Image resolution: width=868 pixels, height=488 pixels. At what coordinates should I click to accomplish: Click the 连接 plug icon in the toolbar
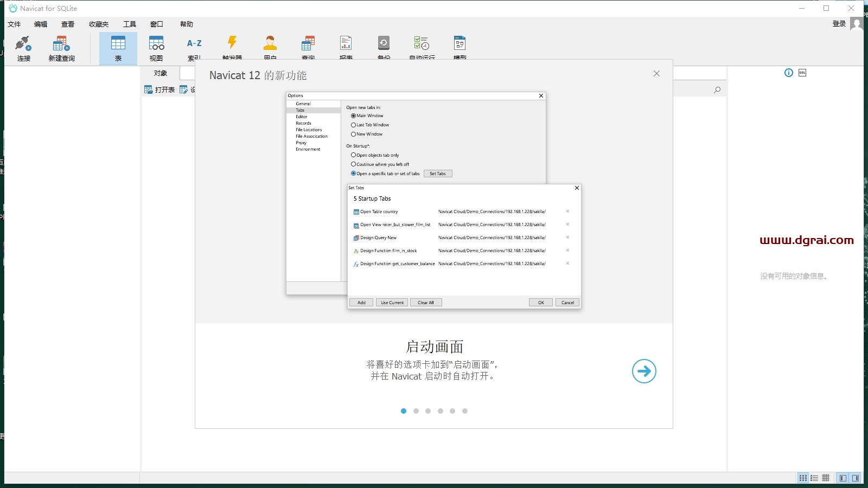(x=23, y=43)
